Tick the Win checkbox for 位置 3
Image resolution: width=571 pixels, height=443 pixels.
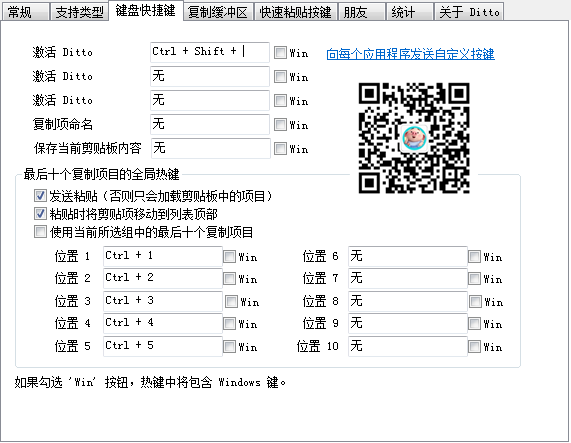[231, 301]
